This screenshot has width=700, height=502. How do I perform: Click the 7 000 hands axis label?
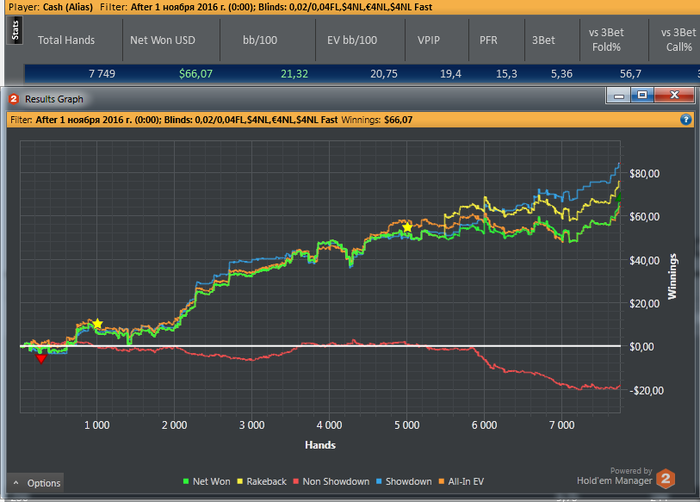(x=562, y=425)
